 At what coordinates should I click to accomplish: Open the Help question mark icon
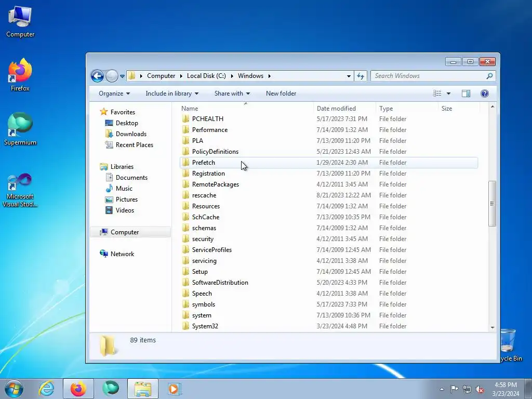point(485,94)
